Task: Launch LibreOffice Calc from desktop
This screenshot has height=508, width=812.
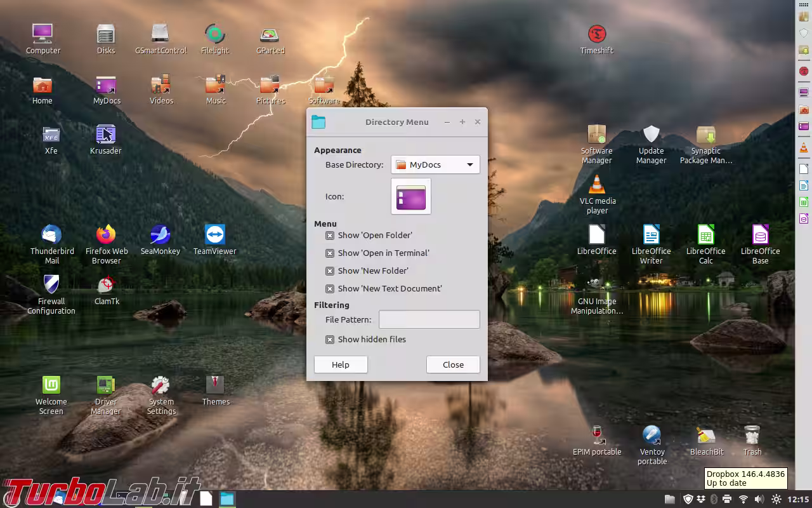Action: point(706,244)
